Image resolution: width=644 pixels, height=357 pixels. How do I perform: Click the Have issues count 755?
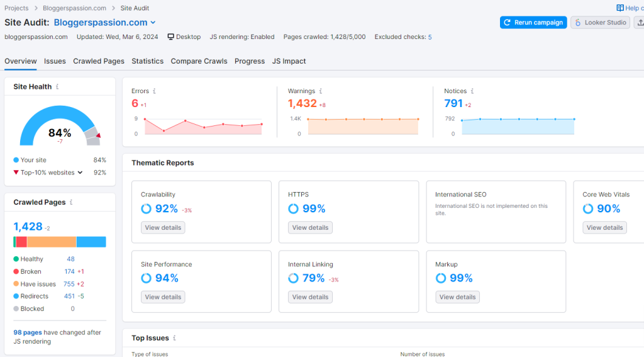pos(69,284)
